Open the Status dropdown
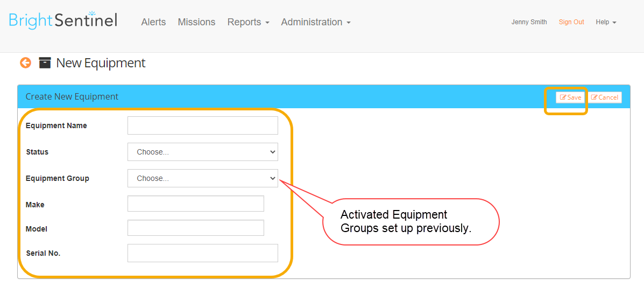The width and height of the screenshot is (644, 294). 203,152
